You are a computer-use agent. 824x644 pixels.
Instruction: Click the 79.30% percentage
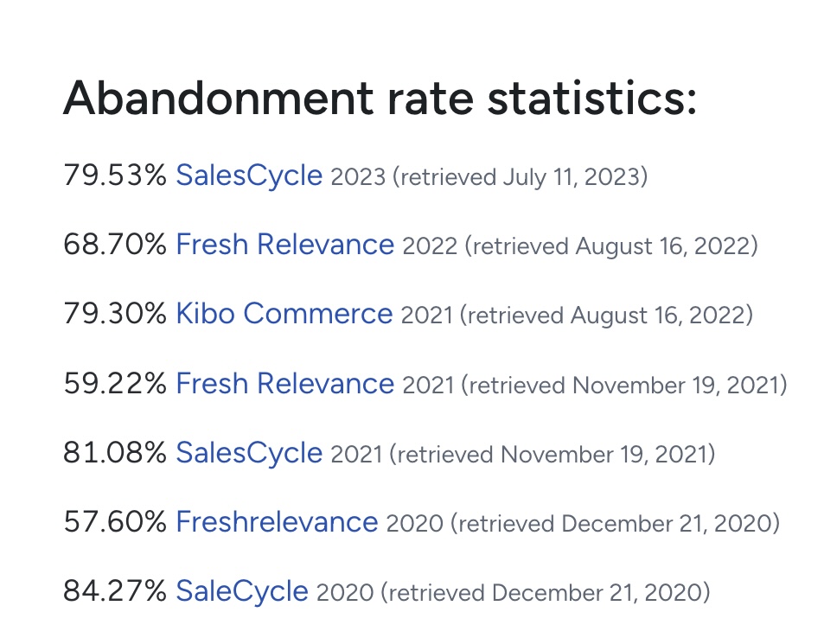[115, 315]
